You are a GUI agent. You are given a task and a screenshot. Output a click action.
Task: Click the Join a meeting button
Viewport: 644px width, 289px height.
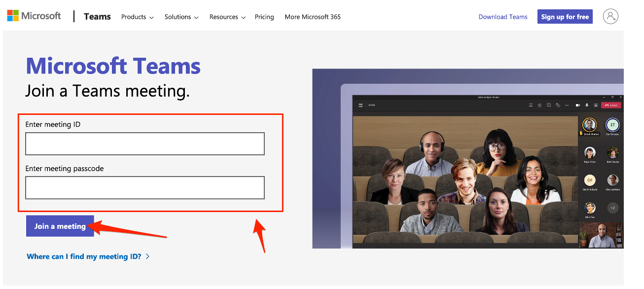(60, 226)
